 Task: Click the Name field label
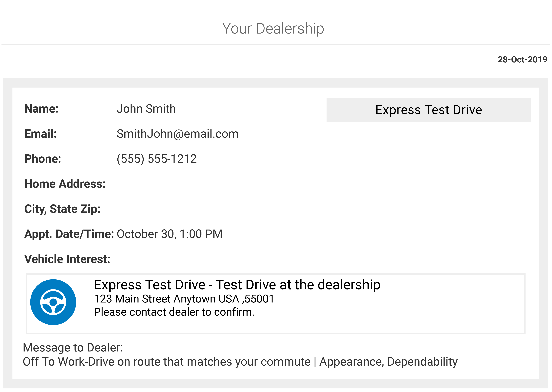tap(41, 109)
